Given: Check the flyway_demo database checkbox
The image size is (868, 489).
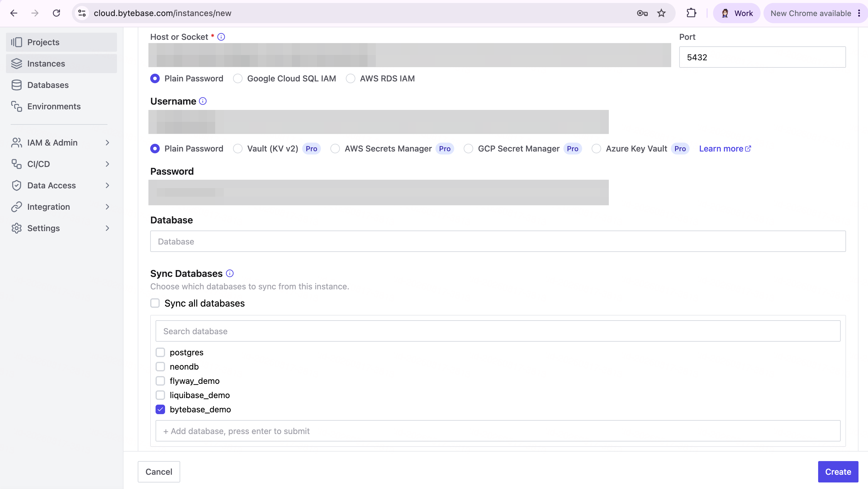Looking at the screenshot, I should point(160,381).
